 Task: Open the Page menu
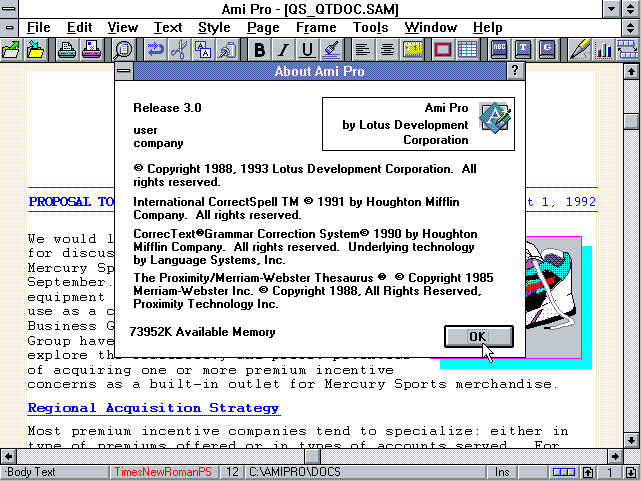(x=263, y=27)
